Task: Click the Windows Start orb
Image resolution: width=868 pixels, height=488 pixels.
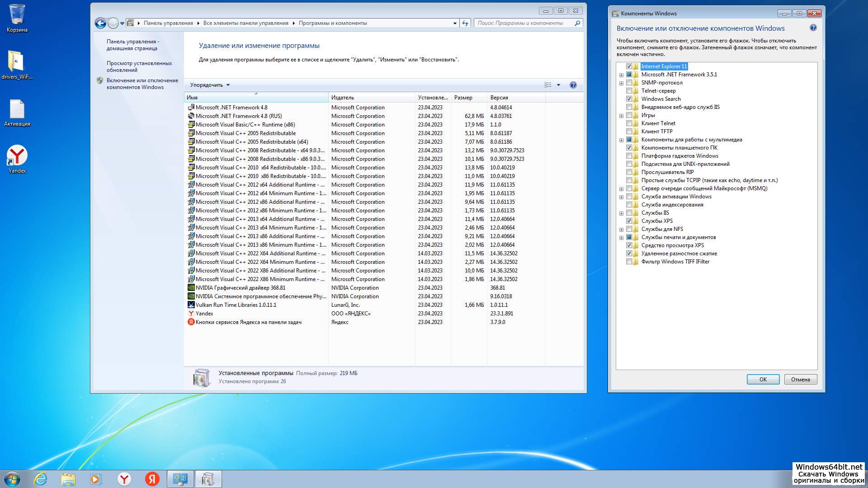Action: [x=12, y=479]
